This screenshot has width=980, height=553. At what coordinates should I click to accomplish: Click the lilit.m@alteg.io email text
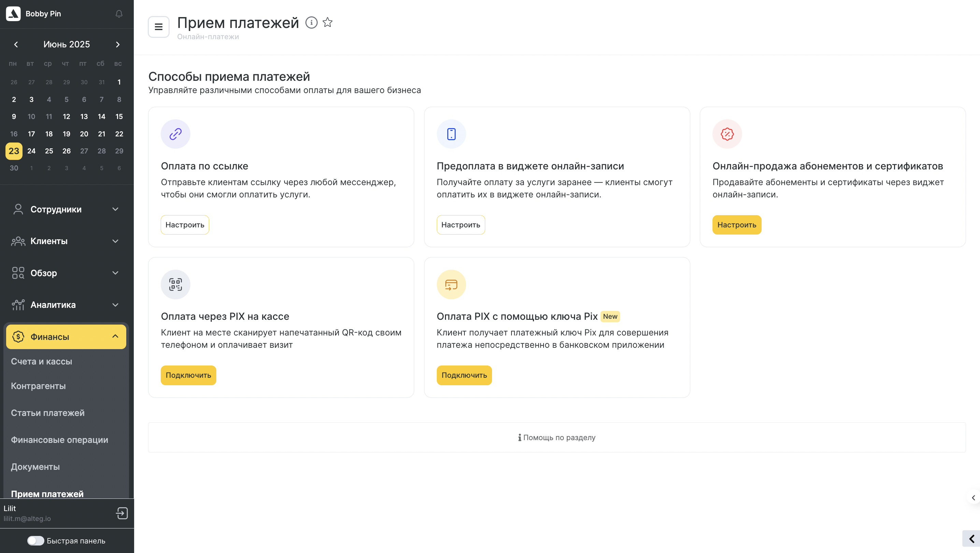[27, 519]
